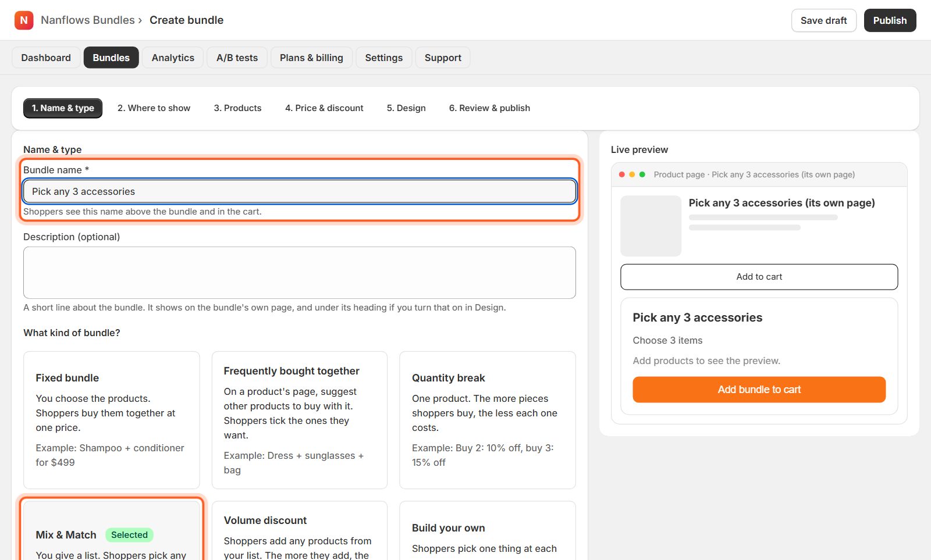Pick the Quantity break bundle type

point(488,420)
